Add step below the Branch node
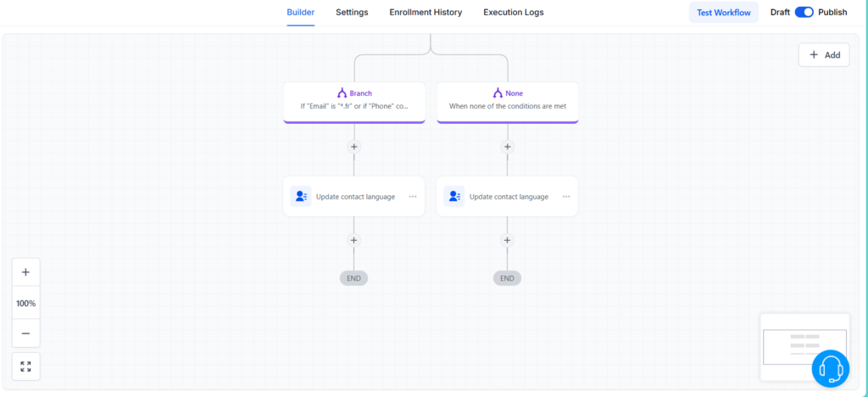 click(354, 147)
